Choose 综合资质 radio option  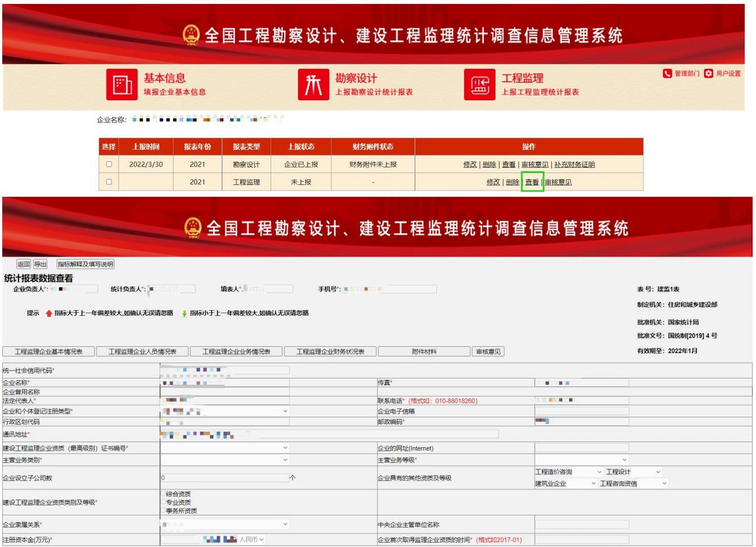[x=163, y=494]
